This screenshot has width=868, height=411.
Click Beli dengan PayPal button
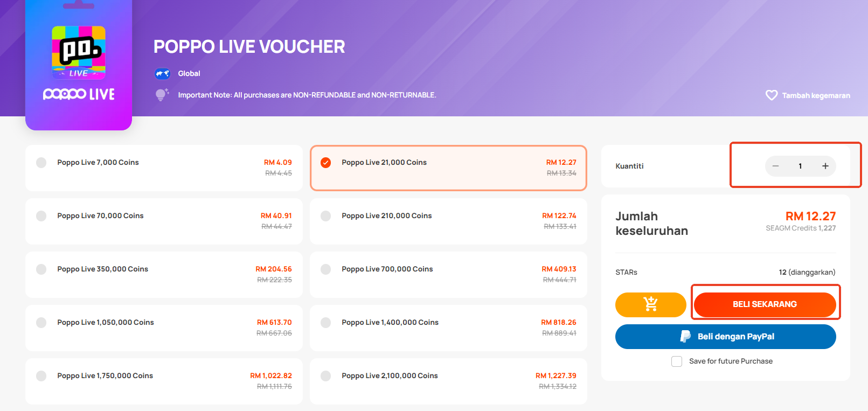(725, 337)
